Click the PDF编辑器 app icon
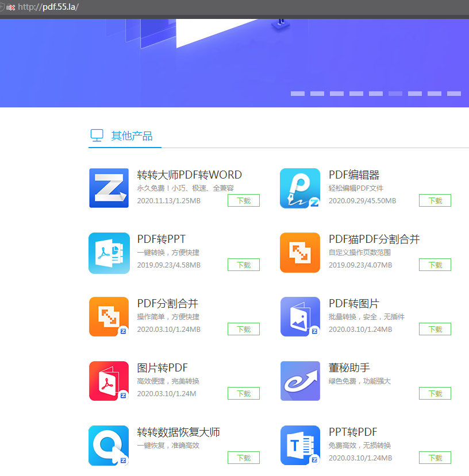This screenshot has height=476, width=469. tap(300, 188)
